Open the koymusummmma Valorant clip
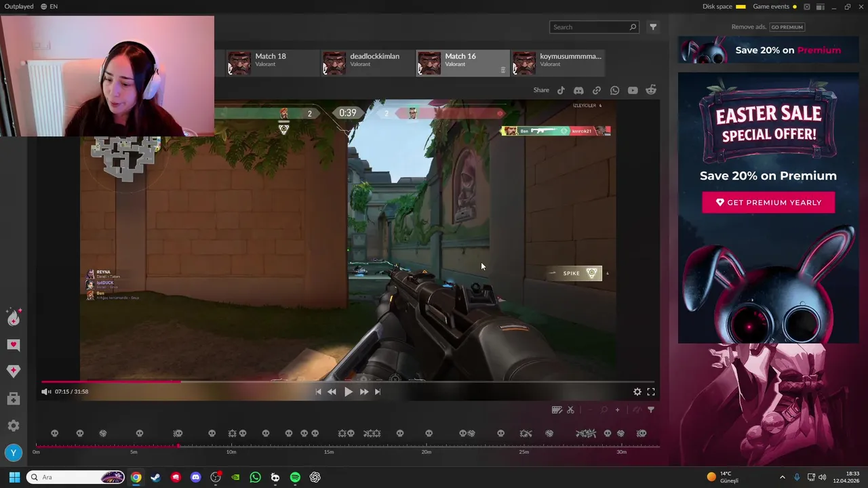Screen dimensions: 868x488 557,62
